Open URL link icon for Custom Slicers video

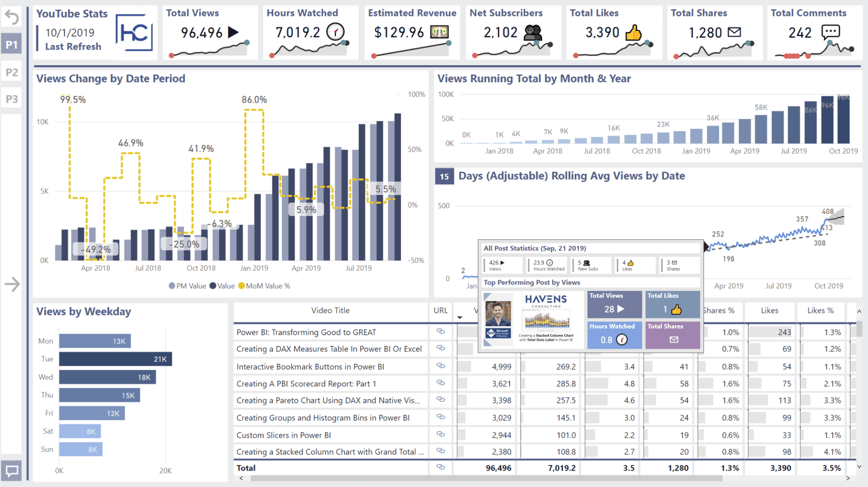pyautogui.click(x=440, y=434)
